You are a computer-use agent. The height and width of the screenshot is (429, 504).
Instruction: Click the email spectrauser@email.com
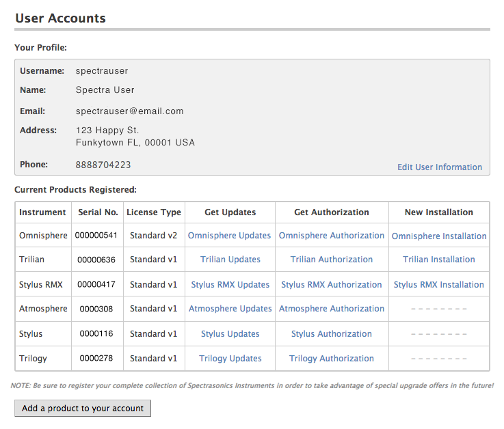click(x=129, y=111)
